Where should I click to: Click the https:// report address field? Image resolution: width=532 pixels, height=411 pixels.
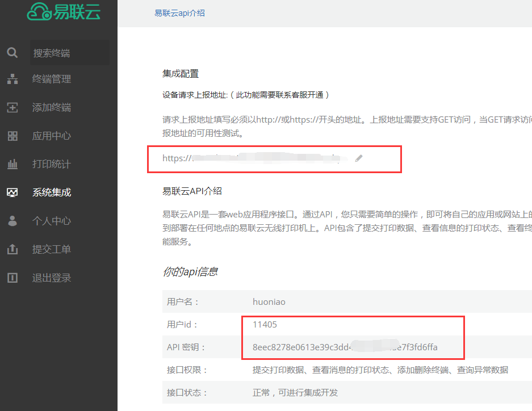tap(255, 158)
